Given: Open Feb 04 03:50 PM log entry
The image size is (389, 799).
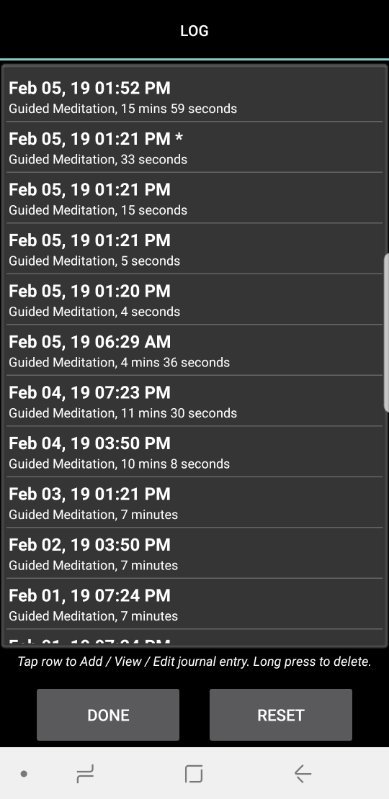Looking at the screenshot, I should coord(194,452).
